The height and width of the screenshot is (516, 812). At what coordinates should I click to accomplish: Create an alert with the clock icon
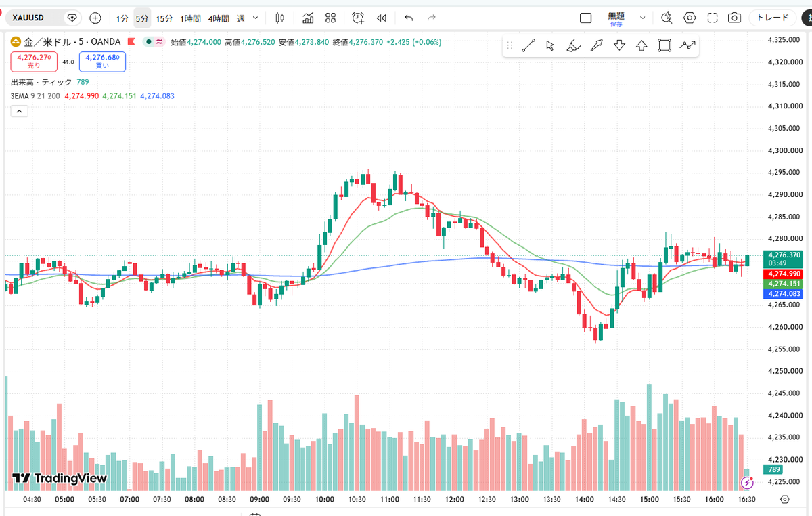pyautogui.click(x=358, y=18)
